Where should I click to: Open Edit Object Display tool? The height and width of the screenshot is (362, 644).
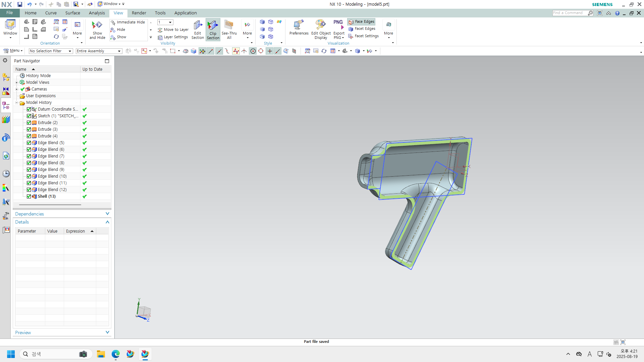click(321, 26)
